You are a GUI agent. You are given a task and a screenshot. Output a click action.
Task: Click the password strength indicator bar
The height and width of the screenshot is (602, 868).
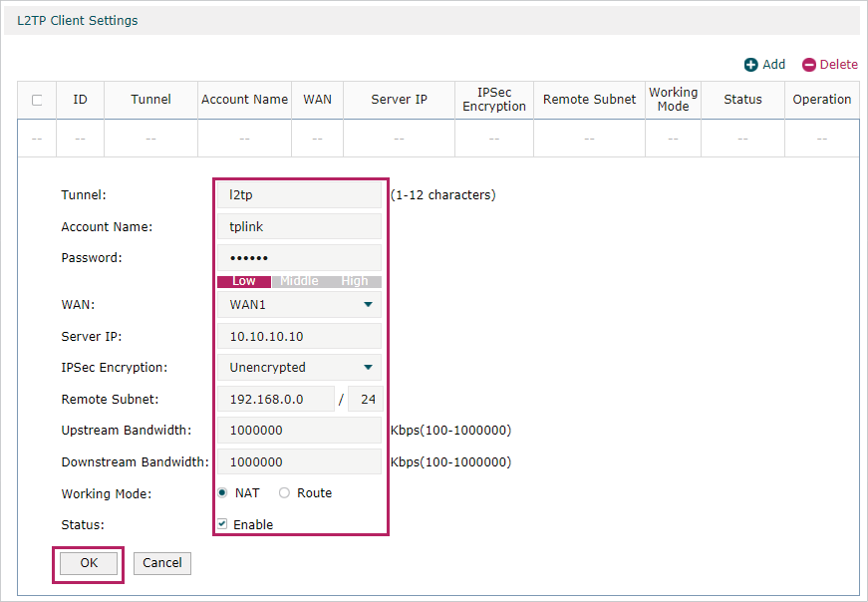pyautogui.click(x=299, y=281)
